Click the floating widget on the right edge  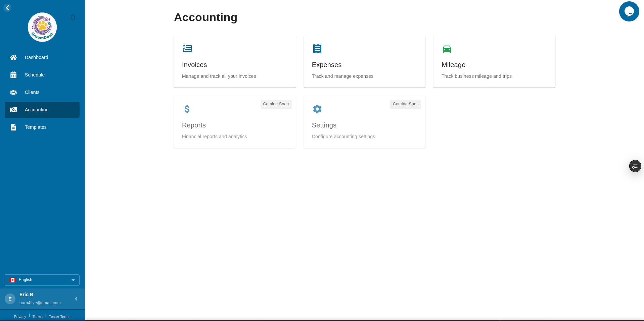pyautogui.click(x=635, y=166)
